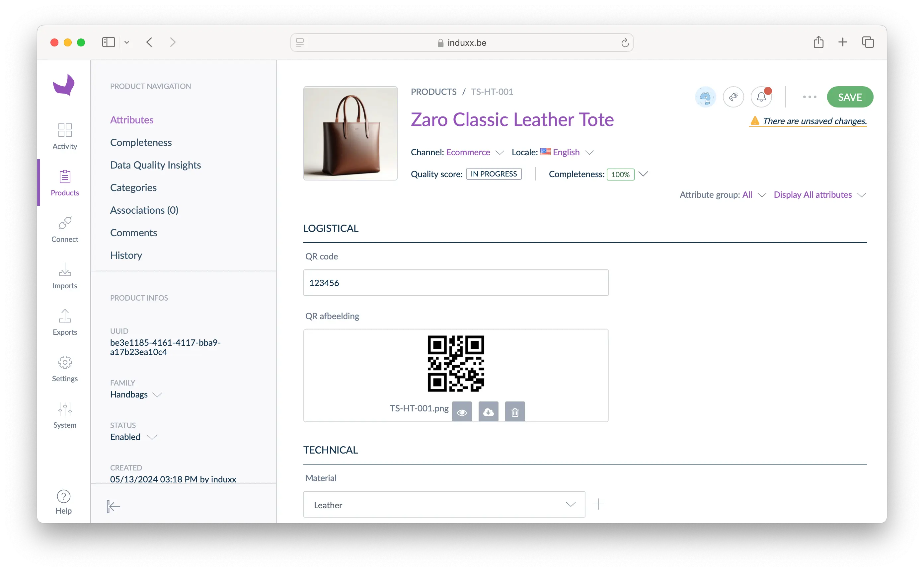Click the notifications bell icon
The image size is (924, 572).
pos(761,97)
